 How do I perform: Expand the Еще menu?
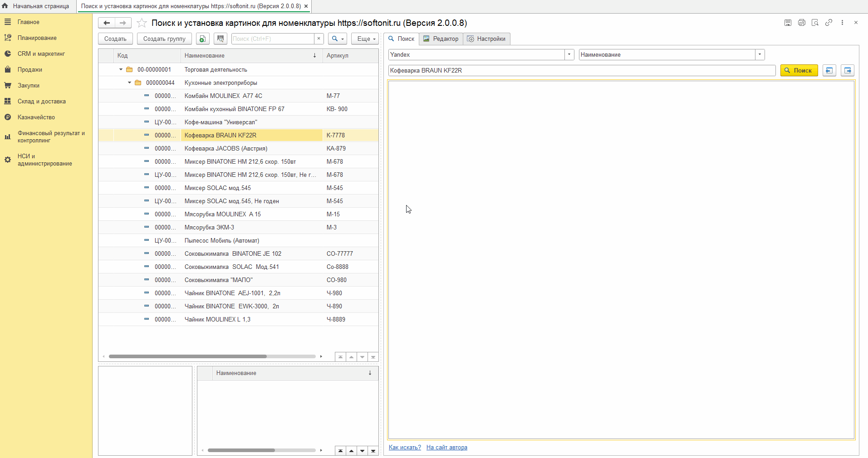tap(367, 39)
